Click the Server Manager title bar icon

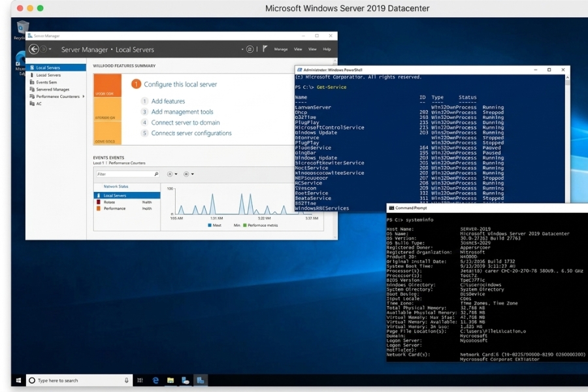30,36
